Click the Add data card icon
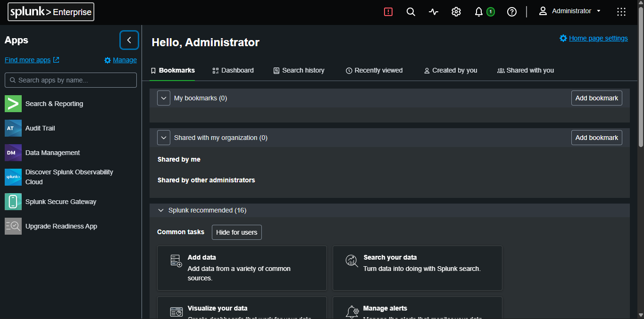Viewport: 644px width, 319px height. (176, 261)
